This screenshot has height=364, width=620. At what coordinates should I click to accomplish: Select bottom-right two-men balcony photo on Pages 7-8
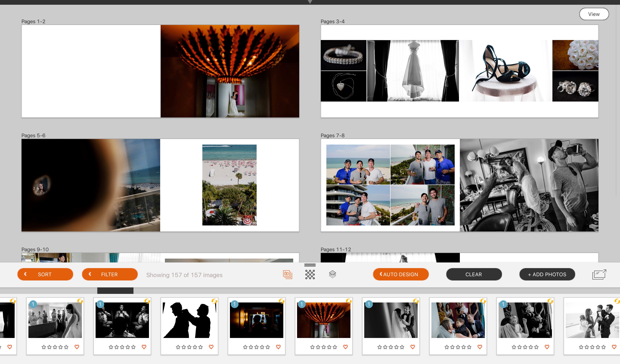coord(422,205)
